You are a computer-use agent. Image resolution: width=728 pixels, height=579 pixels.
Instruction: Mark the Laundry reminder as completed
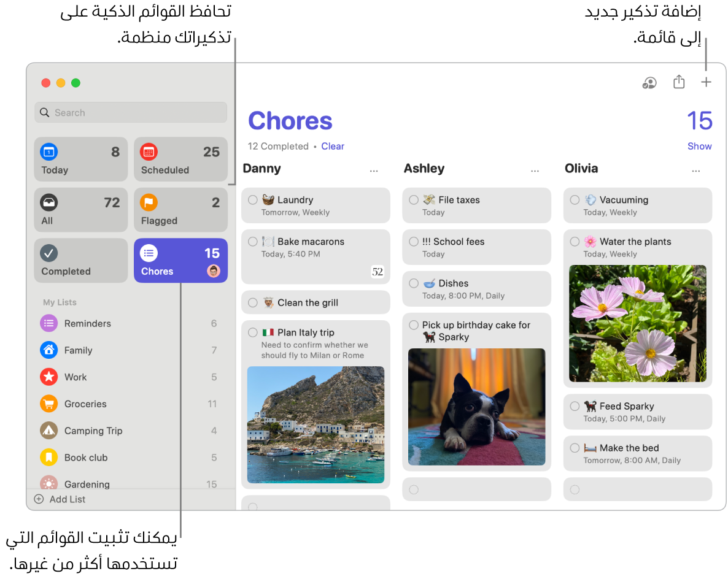(252, 199)
